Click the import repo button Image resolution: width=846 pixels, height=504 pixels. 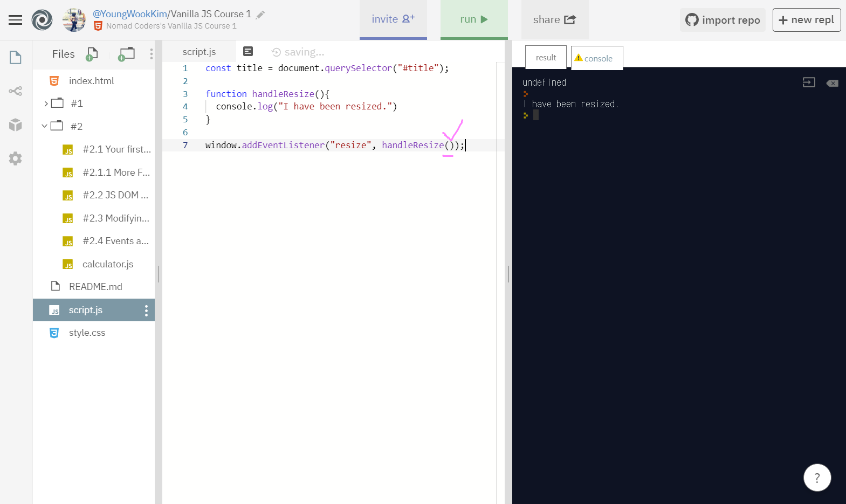click(723, 20)
